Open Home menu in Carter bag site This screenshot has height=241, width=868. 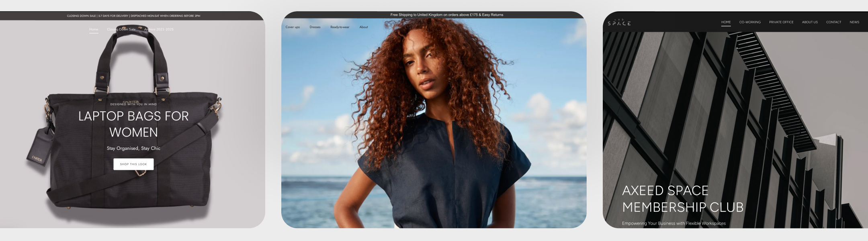pyautogui.click(x=94, y=29)
